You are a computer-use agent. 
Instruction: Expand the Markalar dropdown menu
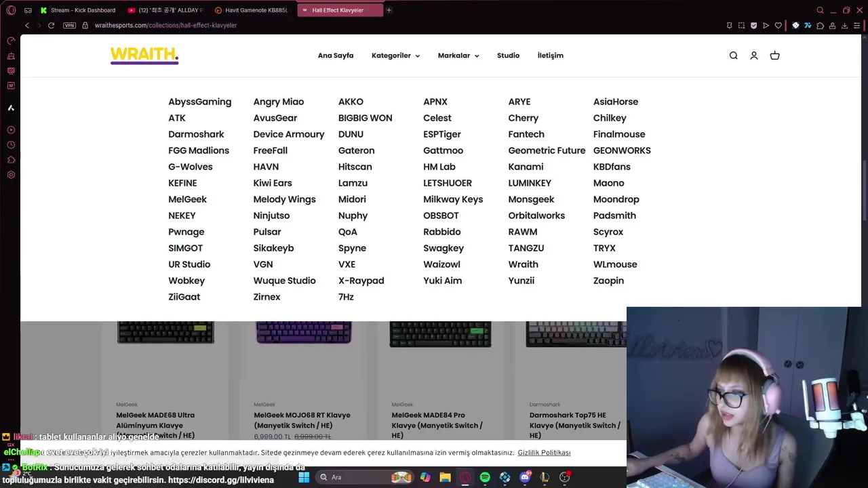(458, 56)
